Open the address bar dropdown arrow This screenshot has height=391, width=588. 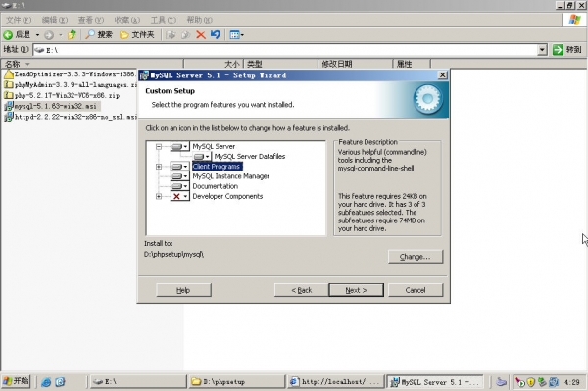click(x=542, y=49)
